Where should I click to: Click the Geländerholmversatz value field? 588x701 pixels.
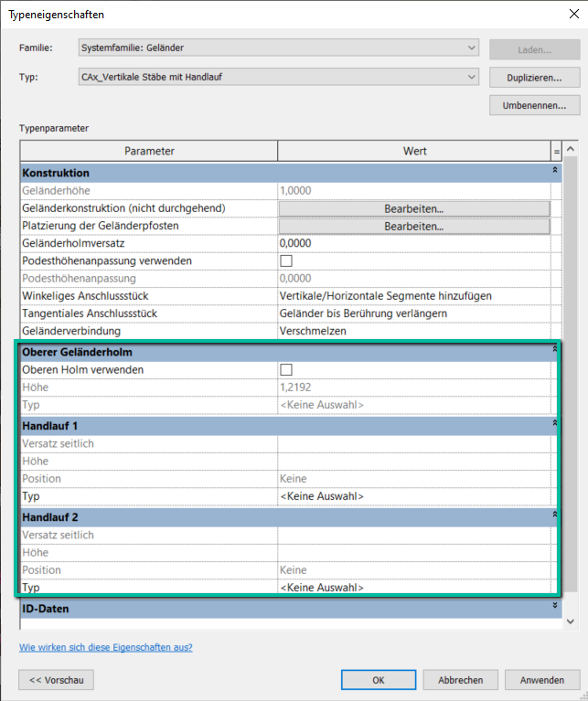click(x=413, y=244)
